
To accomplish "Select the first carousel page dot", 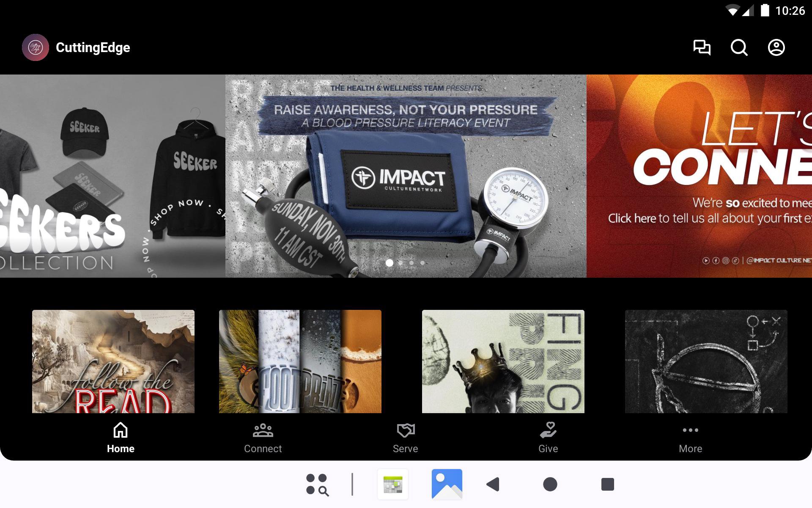I will [x=390, y=263].
